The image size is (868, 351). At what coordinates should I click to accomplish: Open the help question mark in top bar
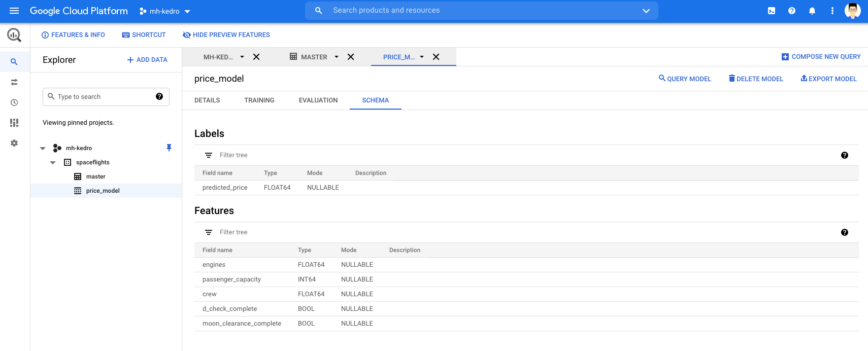pyautogui.click(x=791, y=11)
